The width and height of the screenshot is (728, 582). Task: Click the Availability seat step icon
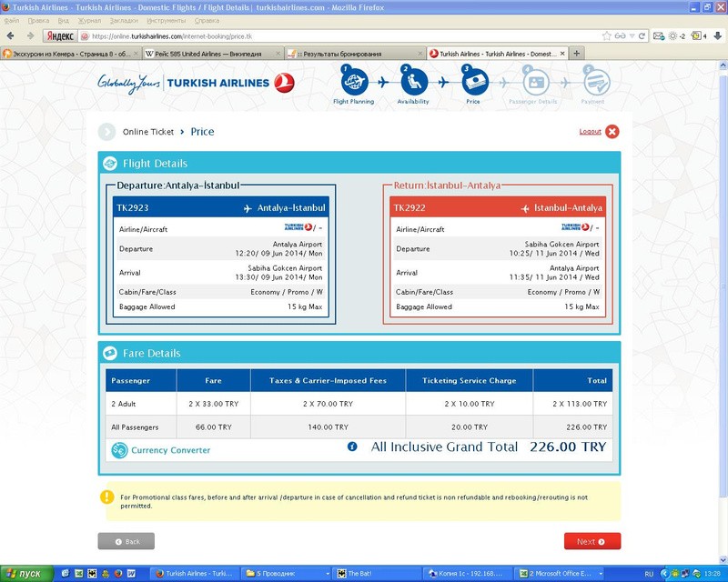[x=414, y=81]
